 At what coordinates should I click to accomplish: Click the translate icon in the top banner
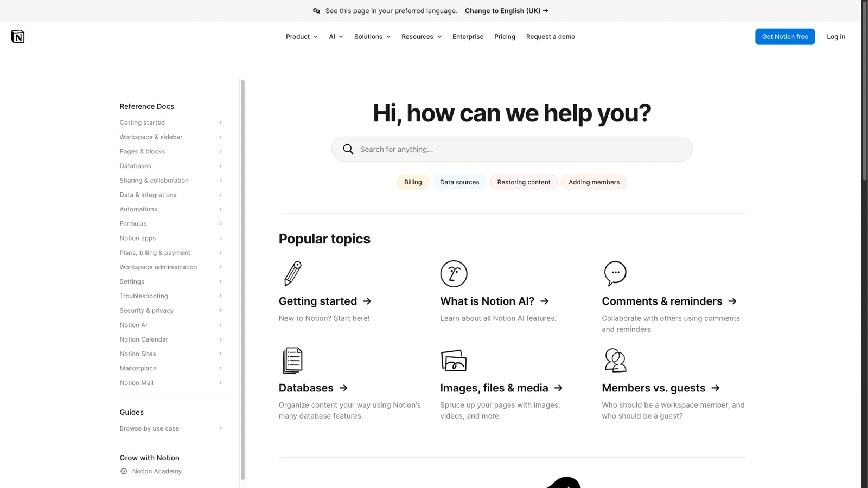point(316,10)
